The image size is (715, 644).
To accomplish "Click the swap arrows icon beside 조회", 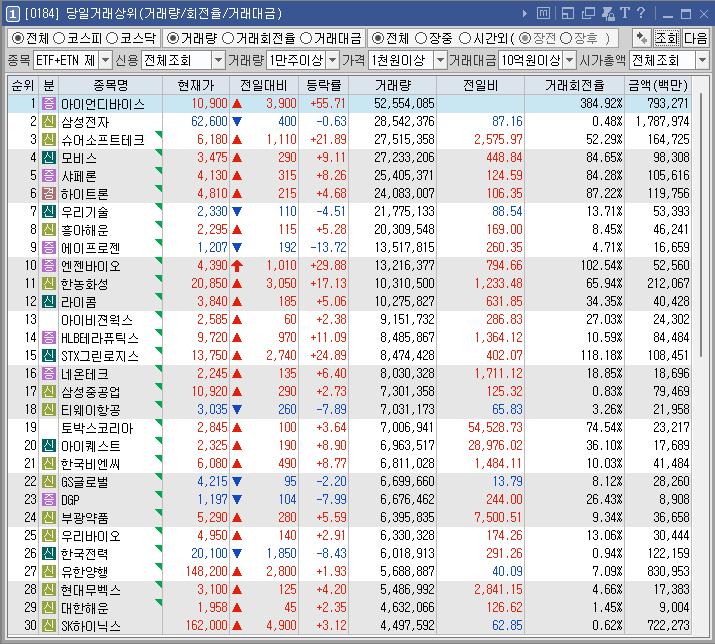I will tap(642, 38).
